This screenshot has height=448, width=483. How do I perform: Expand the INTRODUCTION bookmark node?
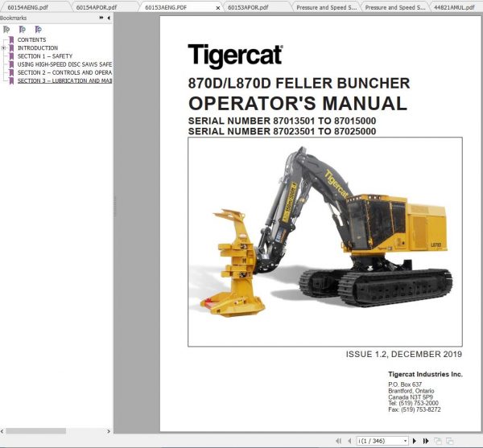tap(4, 48)
